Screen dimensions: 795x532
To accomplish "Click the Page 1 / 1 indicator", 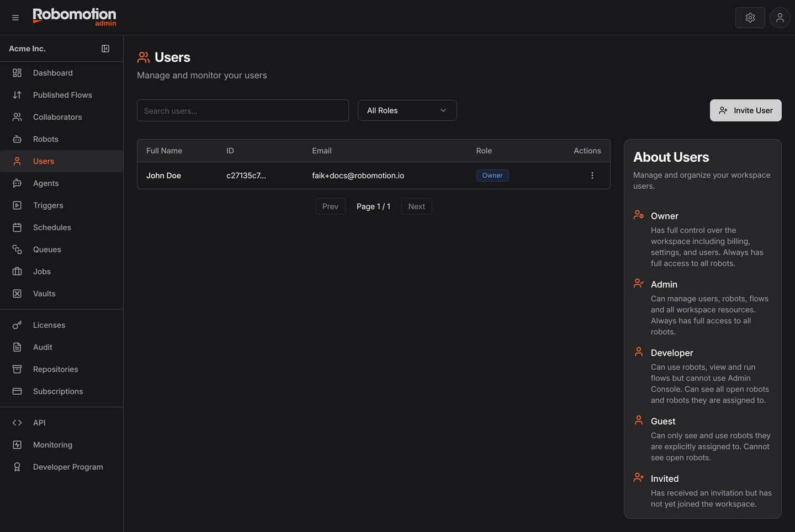I will [x=373, y=206].
